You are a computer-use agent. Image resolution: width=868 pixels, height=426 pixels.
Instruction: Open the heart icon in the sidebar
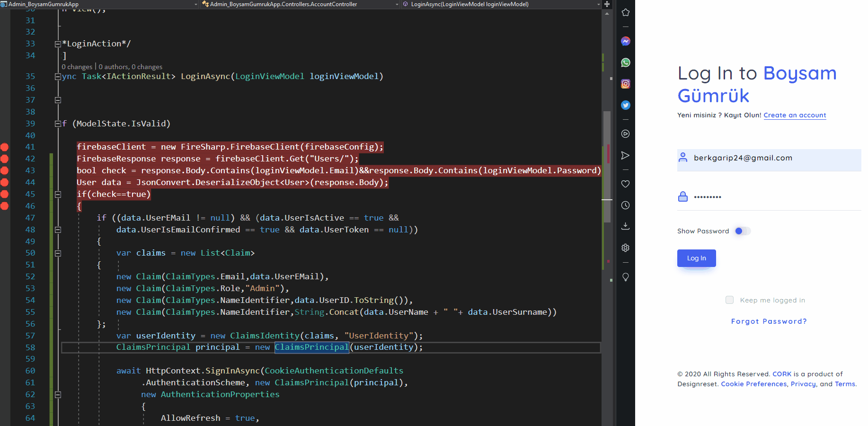[625, 184]
